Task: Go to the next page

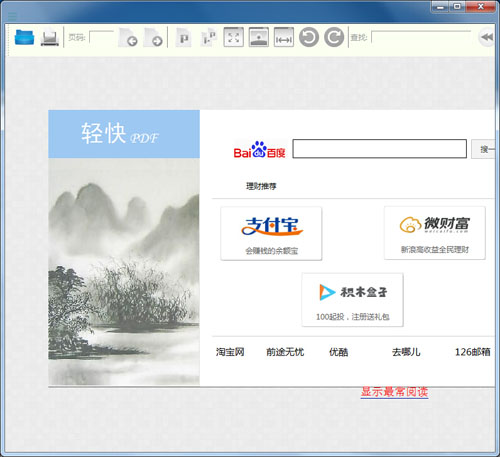Action: click(x=153, y=37)
